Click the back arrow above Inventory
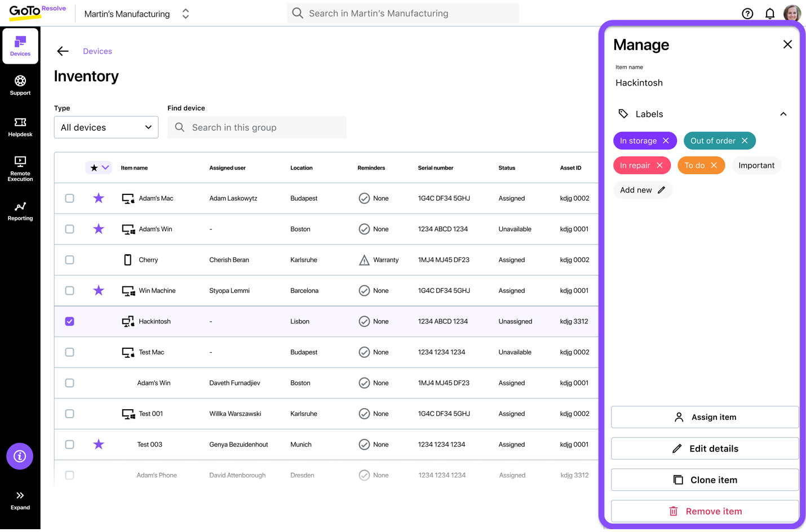This screenshot has height=532, width=806. (63, 51)
